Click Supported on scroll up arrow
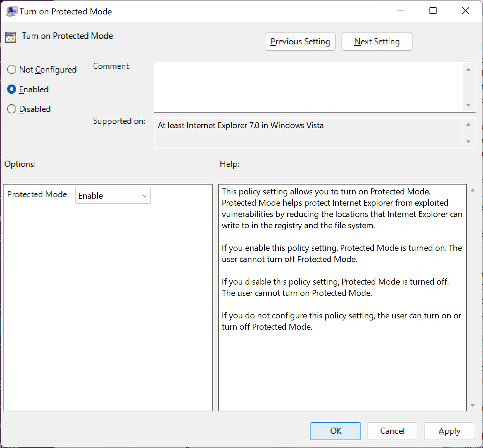 click(468, 124)
